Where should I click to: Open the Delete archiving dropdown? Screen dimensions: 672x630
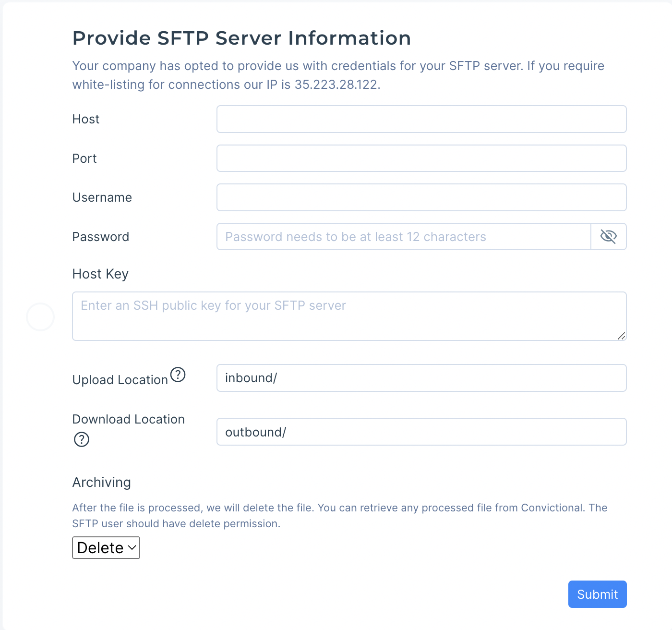pyautogui.click(x=106, y=547)
